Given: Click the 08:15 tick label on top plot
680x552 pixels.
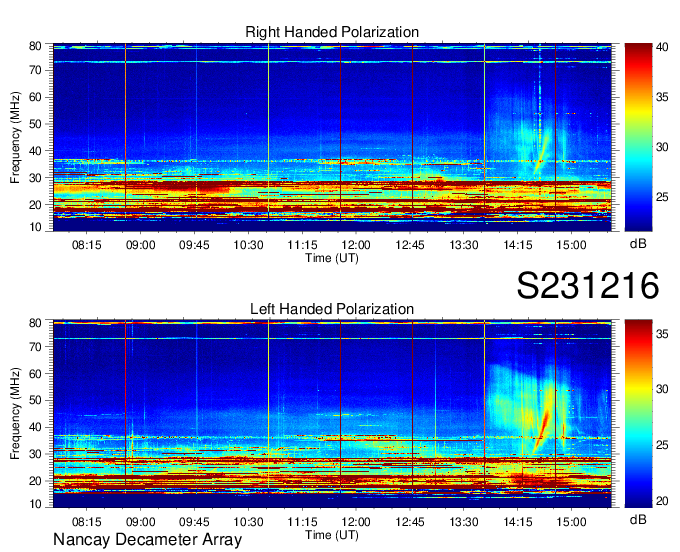Looking at the screenshot, I should (x=87, y=245).
